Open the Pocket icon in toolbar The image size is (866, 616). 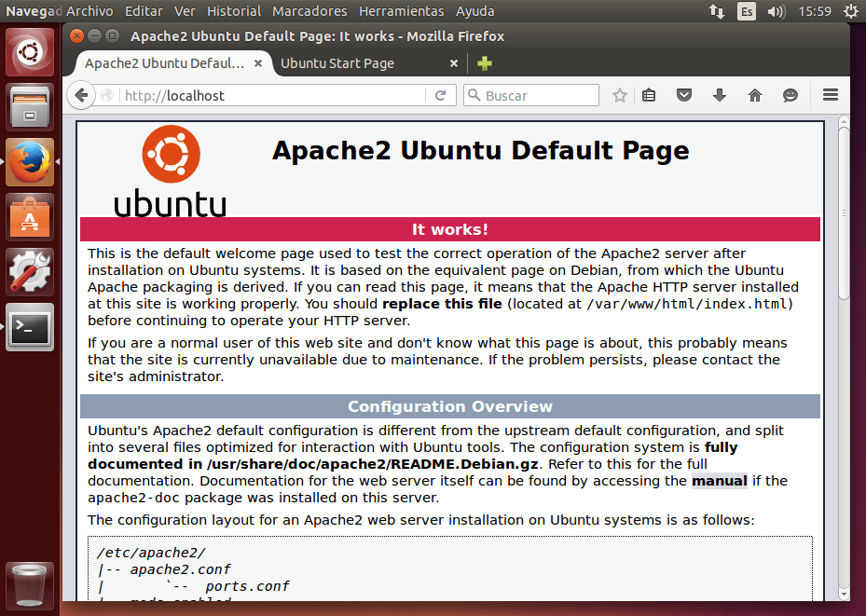(x=684, y=95)
